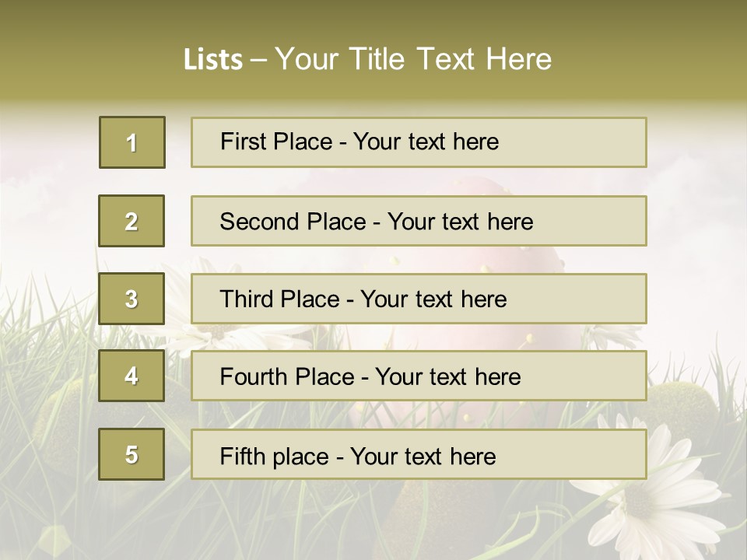747x560 pixels.
Task: Select the First Place text bar
Action: point(419,142)
